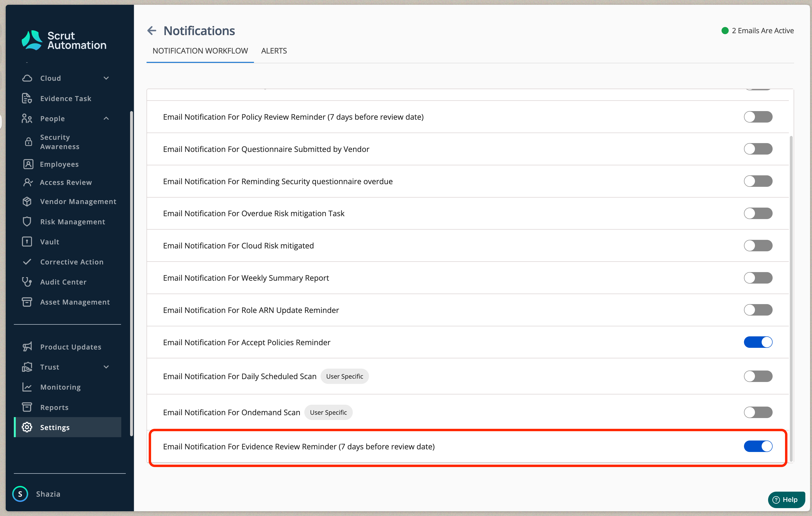
Task: Click the notification list vertical scrollbar
Action: tap(791, 299)
